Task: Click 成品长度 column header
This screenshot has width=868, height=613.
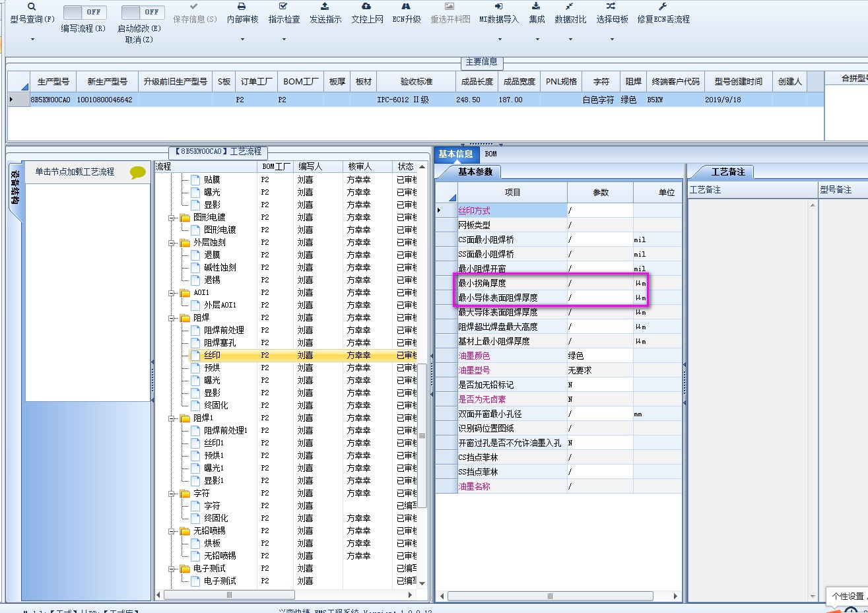Action: (477, 82)
